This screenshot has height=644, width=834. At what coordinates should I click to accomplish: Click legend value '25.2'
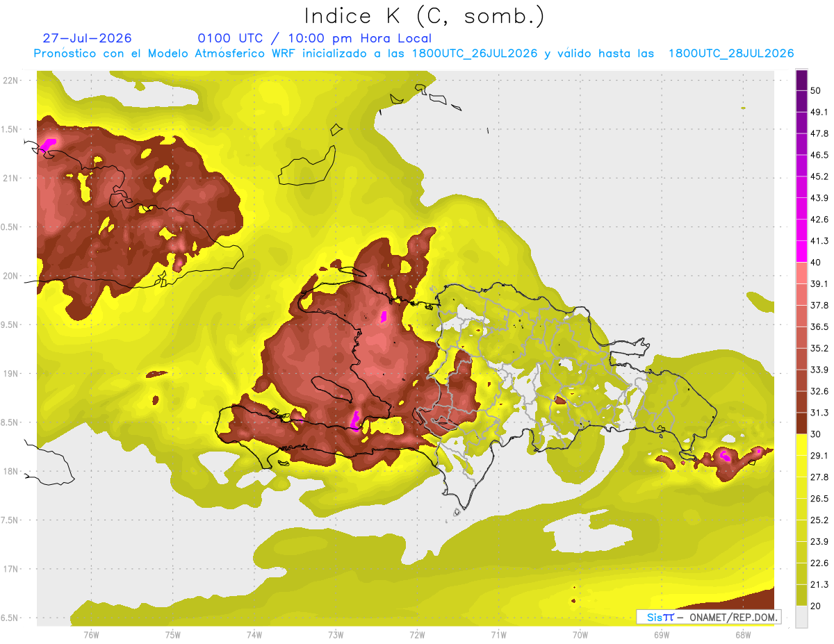pos(819,520)
